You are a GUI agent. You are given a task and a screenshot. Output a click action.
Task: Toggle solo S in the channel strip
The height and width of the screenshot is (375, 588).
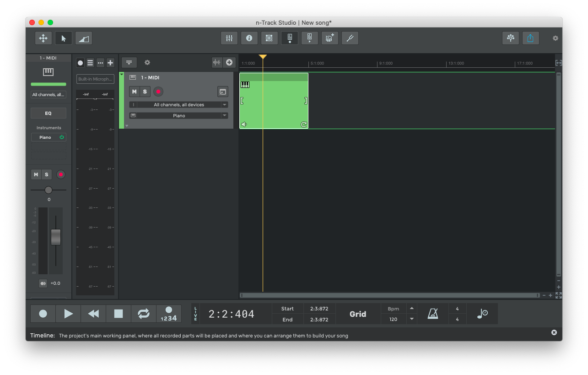pyautogui.click(x=46, y=174)
